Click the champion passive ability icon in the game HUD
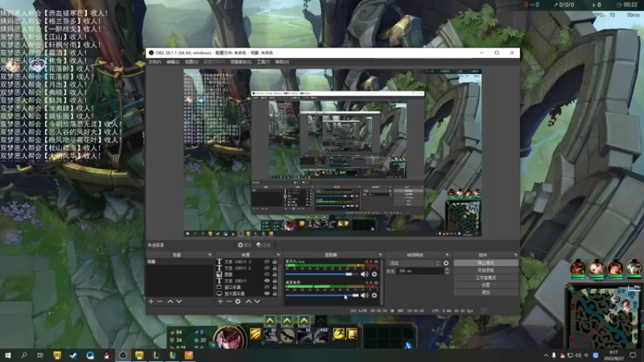 click(x=255, y=334)
